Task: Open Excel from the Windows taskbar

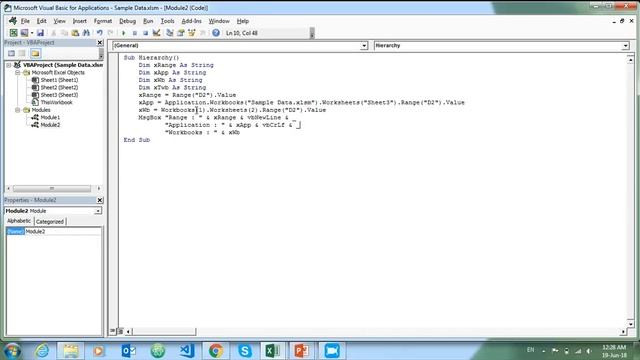Action: coord(273,351)
